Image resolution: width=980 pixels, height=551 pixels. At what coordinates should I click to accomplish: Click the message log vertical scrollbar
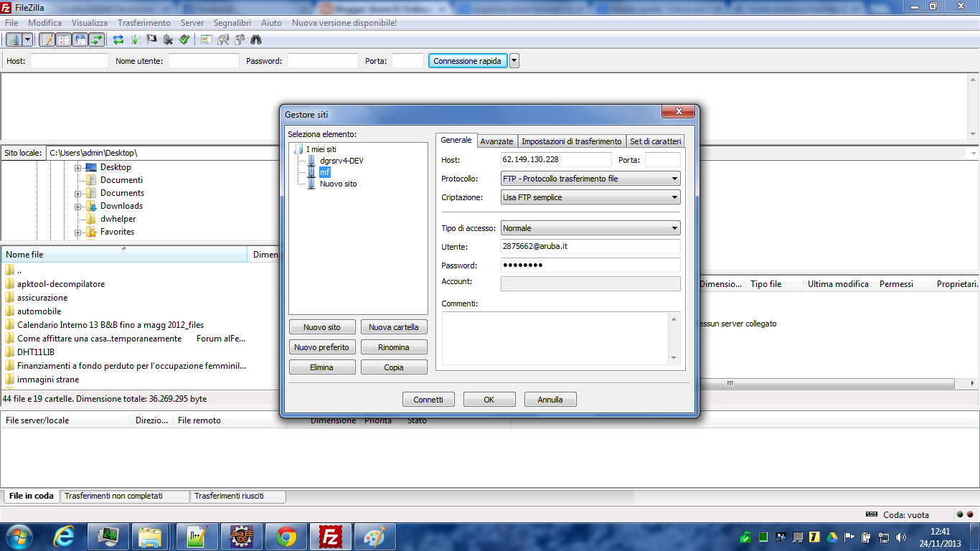(x=974, y=107)
